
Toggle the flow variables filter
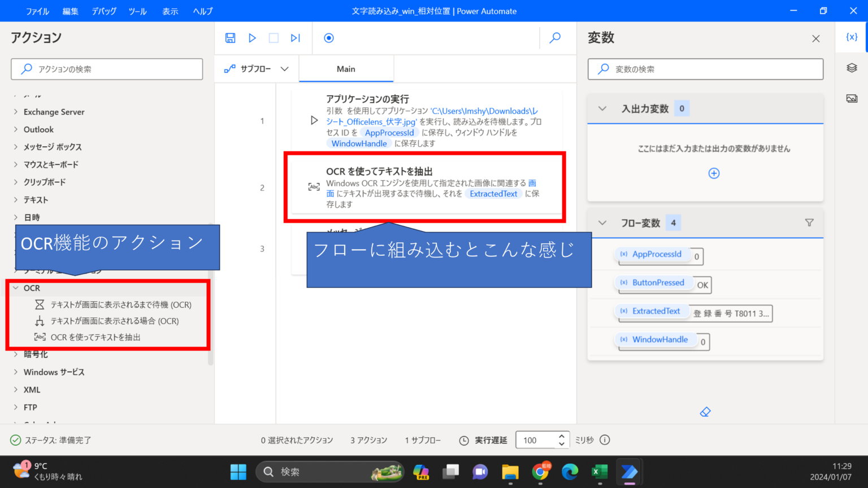click(x=809, y=223)
